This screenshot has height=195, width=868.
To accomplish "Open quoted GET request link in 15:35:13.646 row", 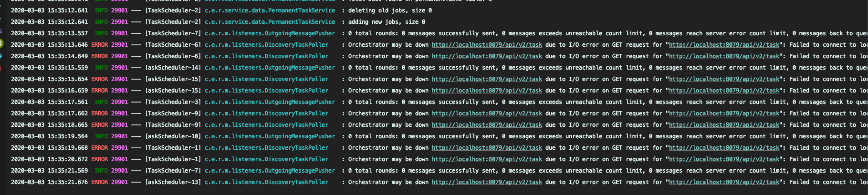I will tap(724, 45).
